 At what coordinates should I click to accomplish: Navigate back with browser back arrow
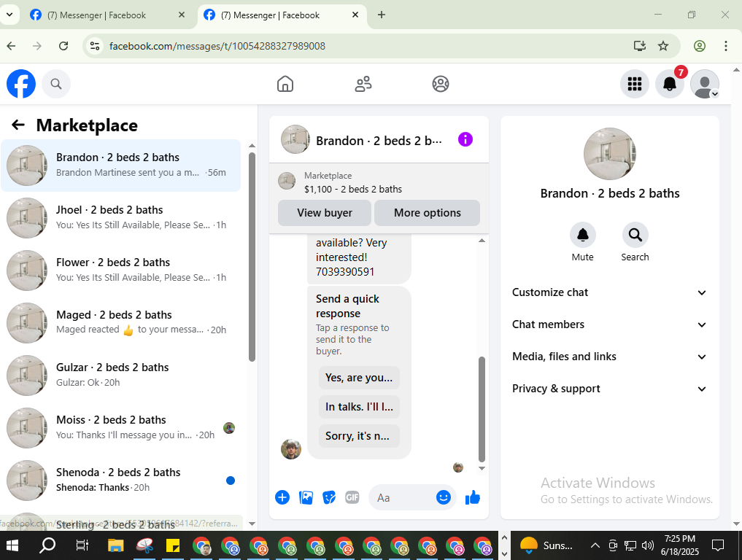pos(12,46)
